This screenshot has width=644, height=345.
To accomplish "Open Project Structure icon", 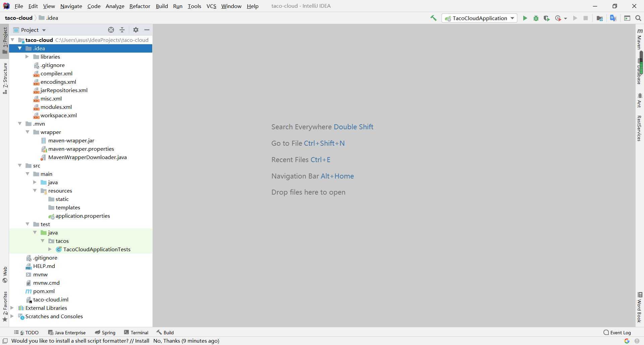I will click(x=600, y=18).
